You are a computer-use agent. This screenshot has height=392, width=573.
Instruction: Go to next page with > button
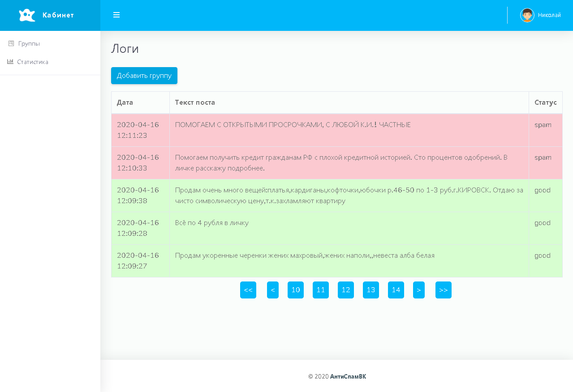(419, 290)
